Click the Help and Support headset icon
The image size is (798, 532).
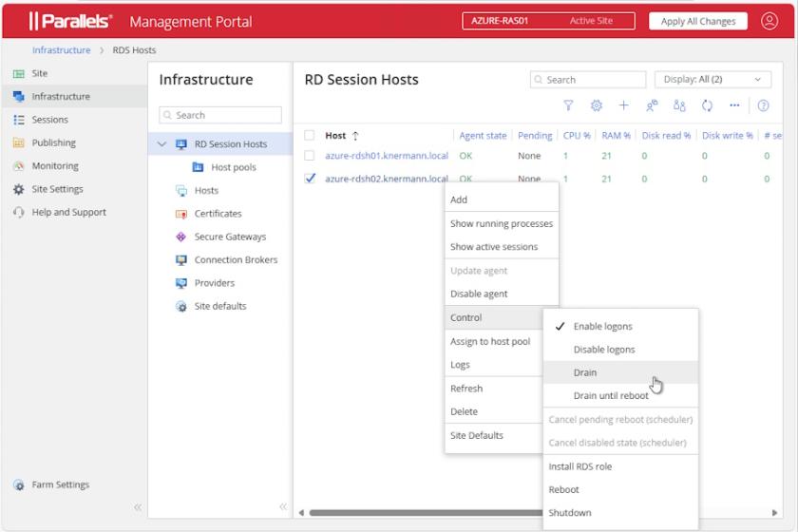coord(18,212)
